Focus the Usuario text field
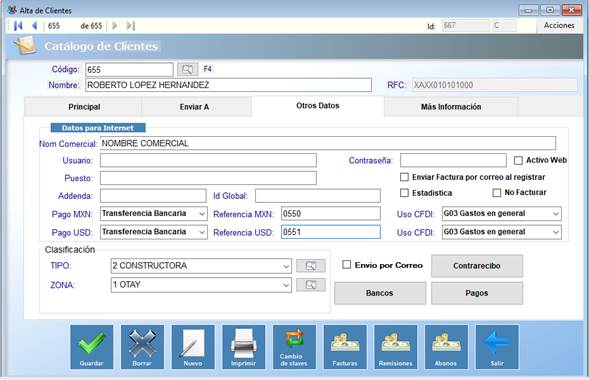Image resolution: width=589 pixels, height=380 pixels. coord(208,160)
